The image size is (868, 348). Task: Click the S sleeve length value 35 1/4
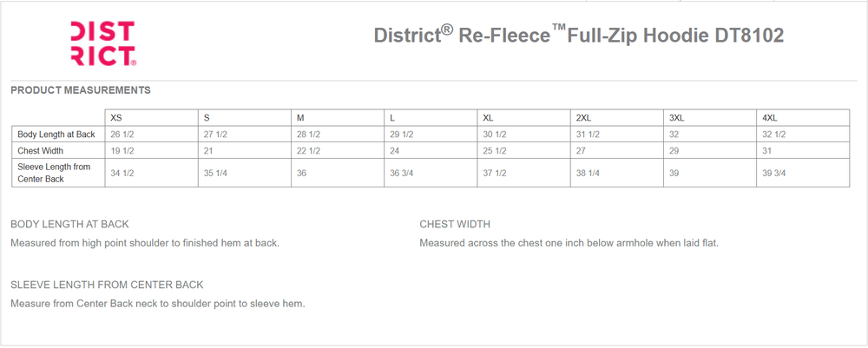coord(215,174)
